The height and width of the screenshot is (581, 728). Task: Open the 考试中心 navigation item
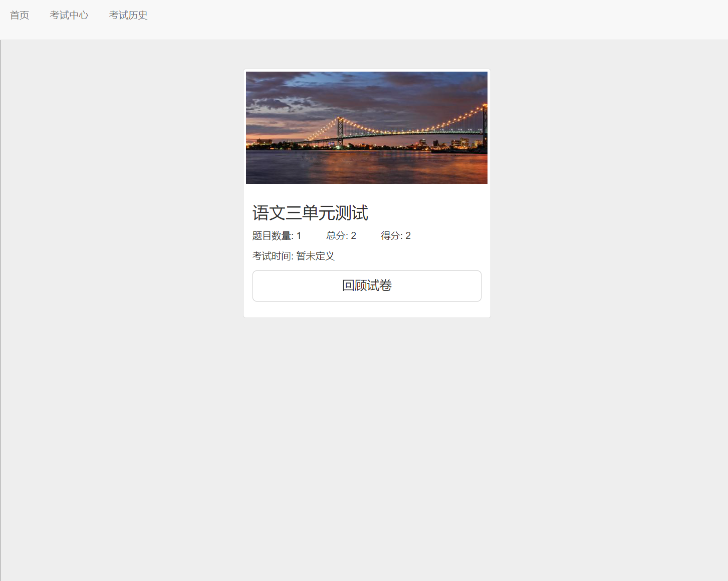[x=69, y=15]
